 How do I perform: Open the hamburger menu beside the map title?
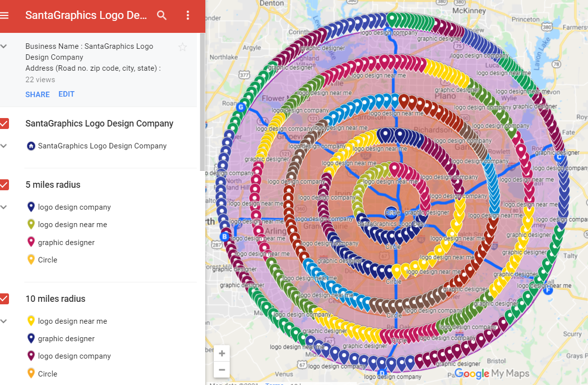(6, 14)
